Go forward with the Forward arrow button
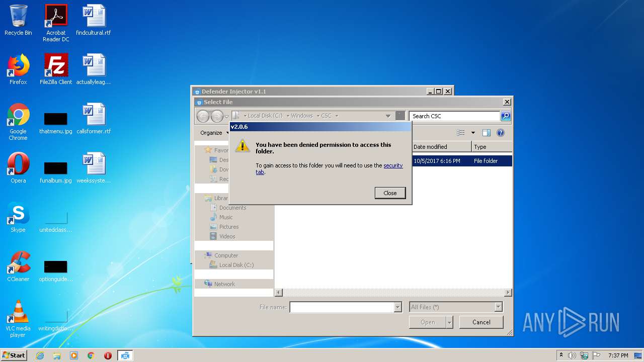Image resolution: width=644 pixels, height=362 pixels. pos(217,116)
